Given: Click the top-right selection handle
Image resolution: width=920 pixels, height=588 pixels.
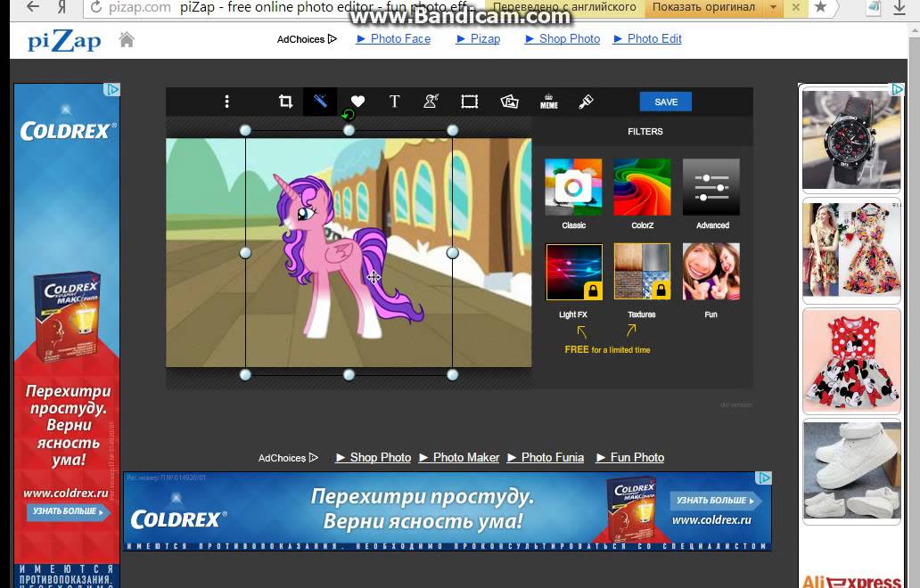Looking at the screenshot, I should [452, 130].
